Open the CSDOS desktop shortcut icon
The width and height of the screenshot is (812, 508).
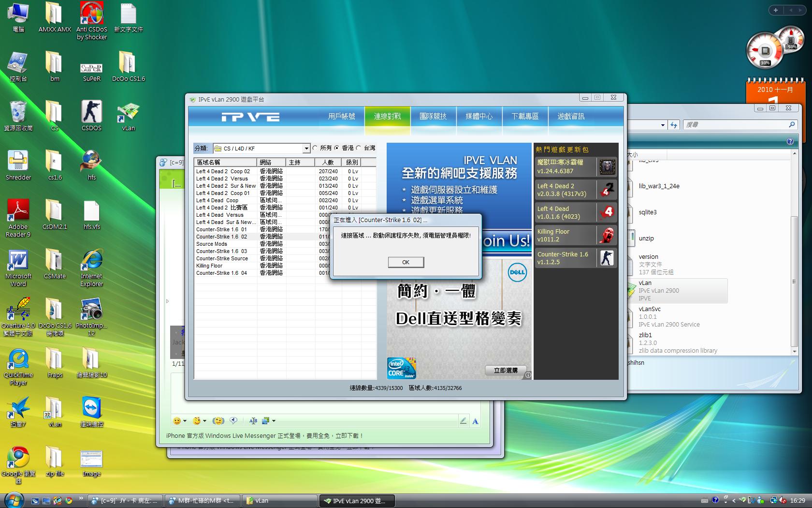point(91,113)
